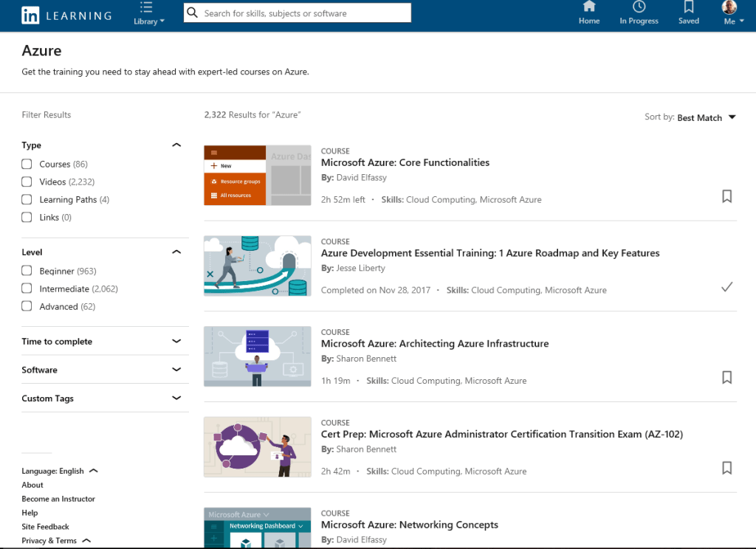Viewport: 756px width, 549px height.
Task: Open Microsoft Azure: Architecting Azure Infrastructure title
Action: click(x=435, y=344)
